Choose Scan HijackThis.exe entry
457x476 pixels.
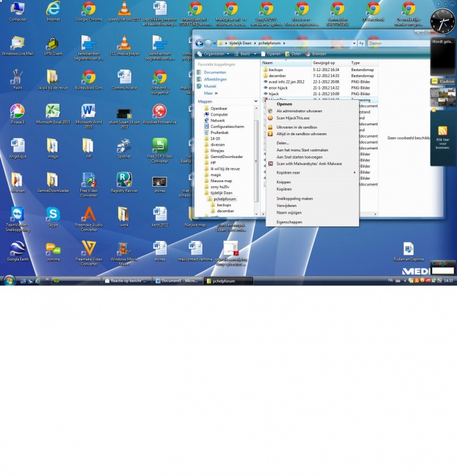pyautogui.click(x=293, y=118)
